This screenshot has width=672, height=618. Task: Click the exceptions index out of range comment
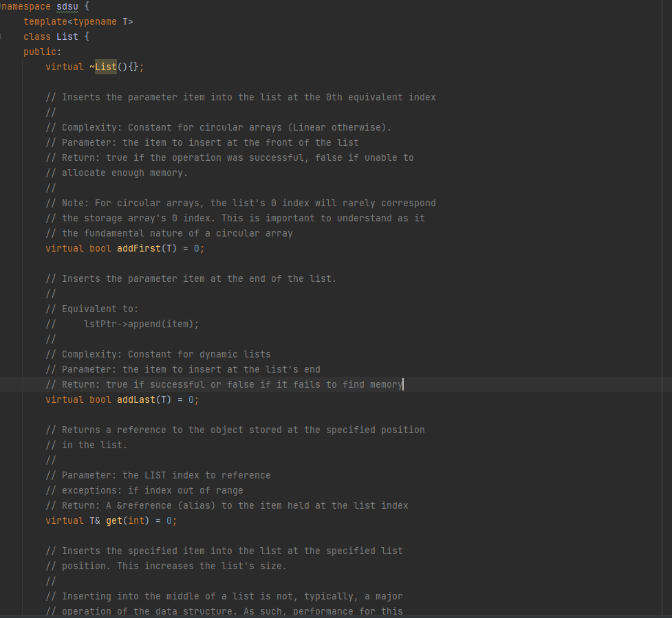[x=144, y=490]
